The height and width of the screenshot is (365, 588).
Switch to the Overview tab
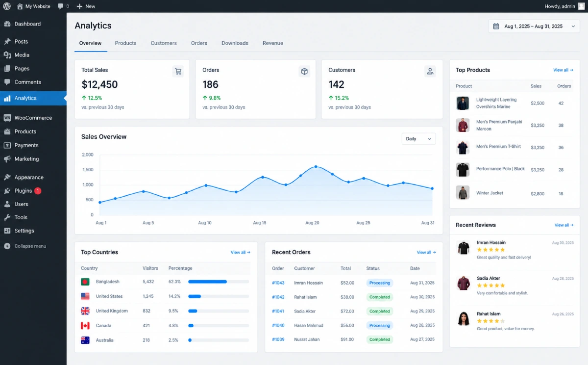(x=90, y=43)
